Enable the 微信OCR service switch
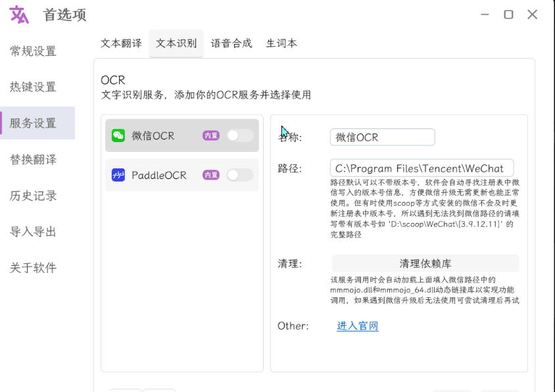 pyautogui.click(x=240, y=135)
